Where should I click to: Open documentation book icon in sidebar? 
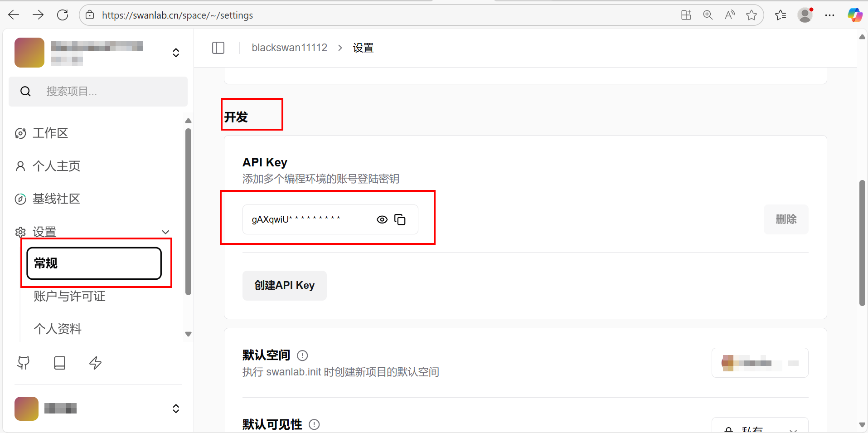point(59,363)
